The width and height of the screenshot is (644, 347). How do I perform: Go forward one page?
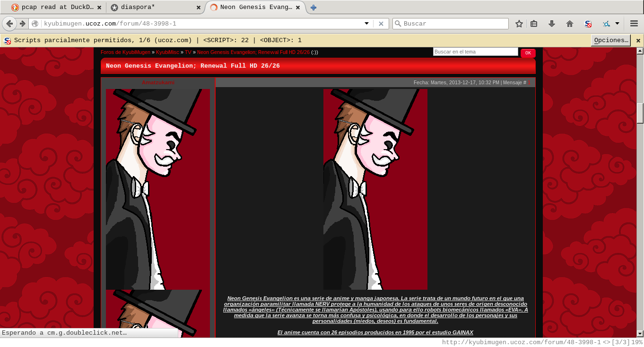22,24
